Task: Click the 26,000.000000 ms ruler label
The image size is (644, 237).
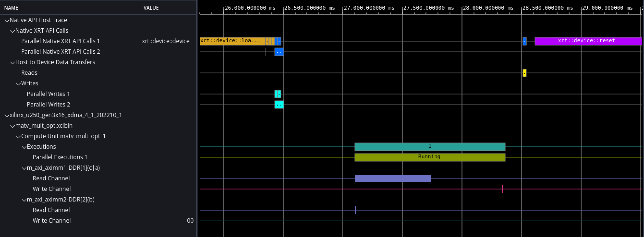Action: [250, 8]
